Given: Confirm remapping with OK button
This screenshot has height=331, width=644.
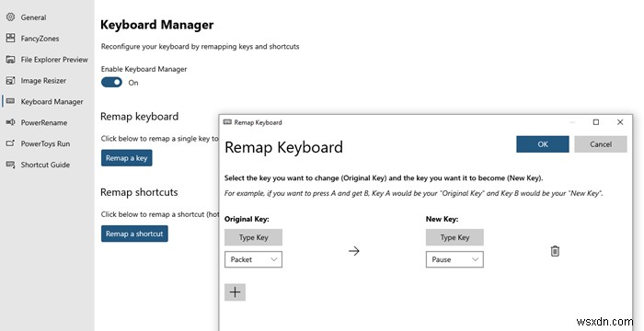Looking at the screenshot, I should tap(543, 144).
